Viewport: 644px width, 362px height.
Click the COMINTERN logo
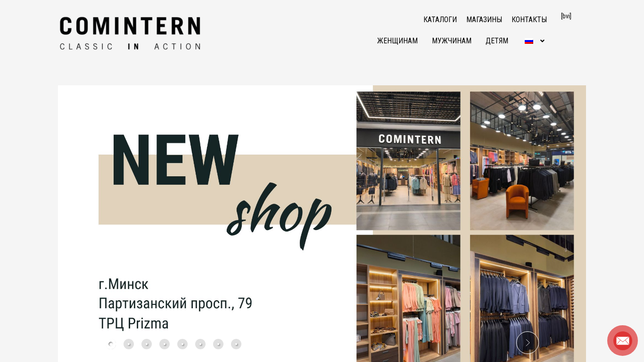130,33
